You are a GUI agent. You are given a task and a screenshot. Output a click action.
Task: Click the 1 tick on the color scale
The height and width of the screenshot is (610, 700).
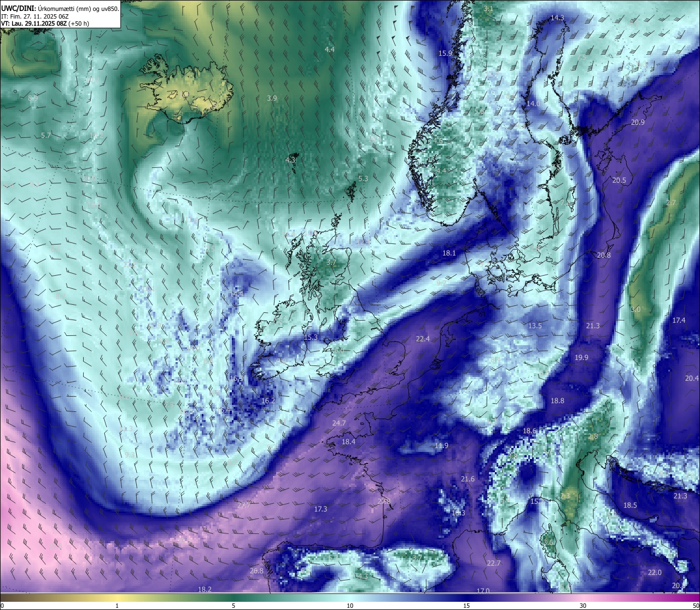coord(117,606)
